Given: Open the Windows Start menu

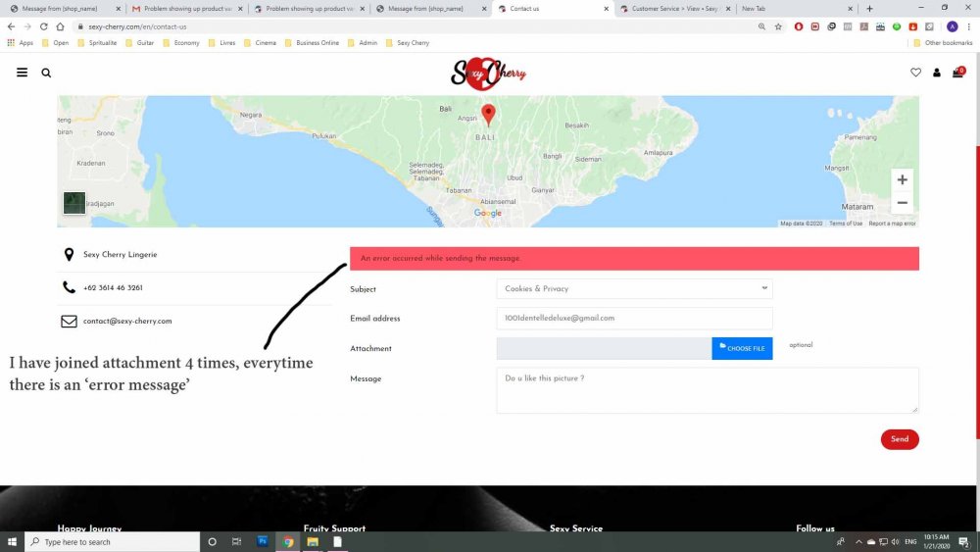Looking at the screenshot, I should (x=12, y=542).
